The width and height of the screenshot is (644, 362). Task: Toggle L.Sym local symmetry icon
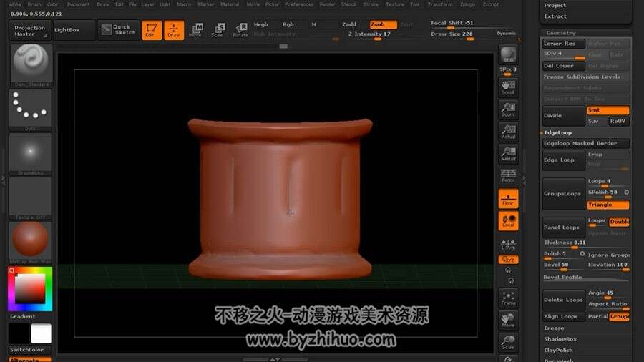point(508,245)
